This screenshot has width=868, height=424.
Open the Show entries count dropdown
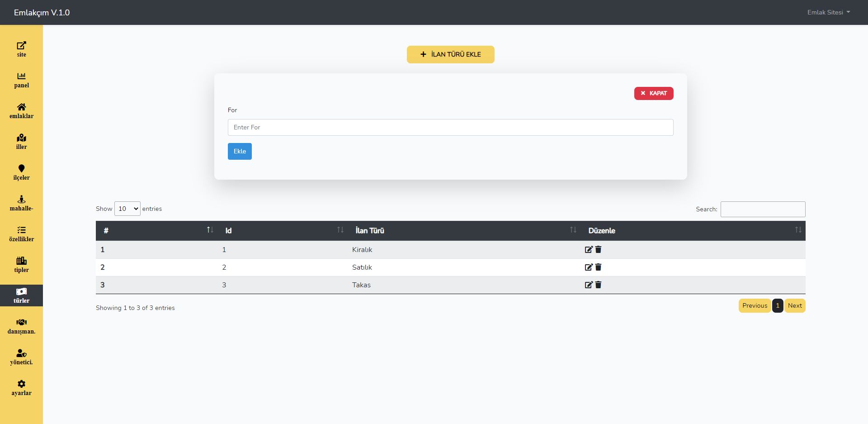(127, 209)
